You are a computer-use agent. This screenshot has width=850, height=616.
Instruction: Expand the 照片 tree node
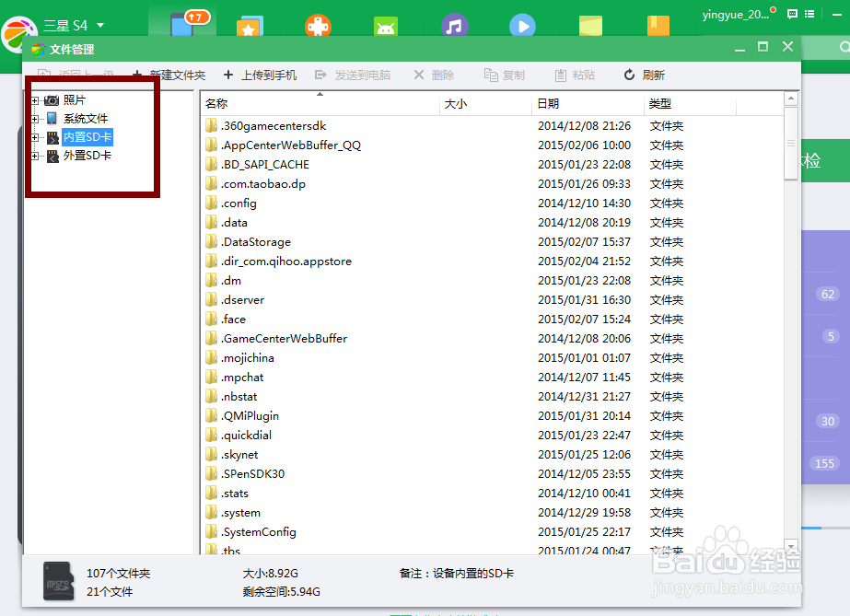(37, 99)
